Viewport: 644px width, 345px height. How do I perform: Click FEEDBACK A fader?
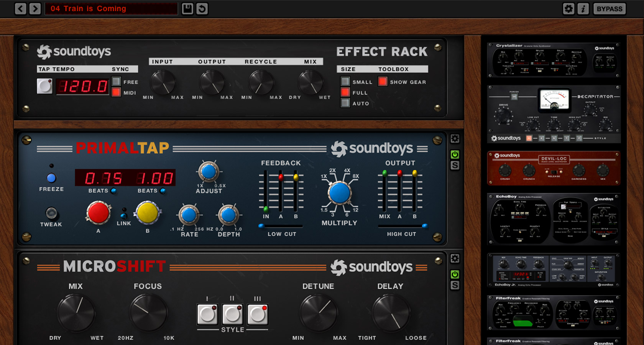click(x=281, y=177)
